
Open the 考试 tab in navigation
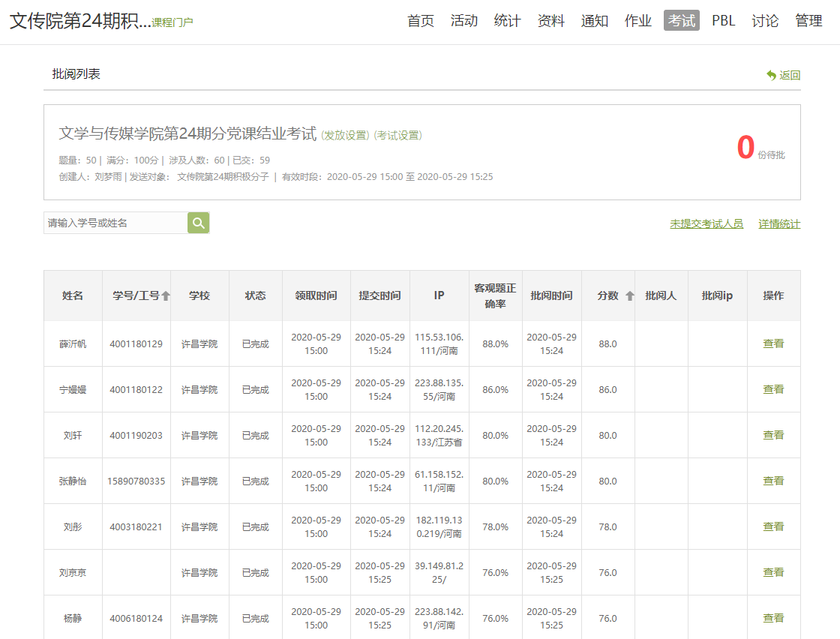click(x=681, y=21)
